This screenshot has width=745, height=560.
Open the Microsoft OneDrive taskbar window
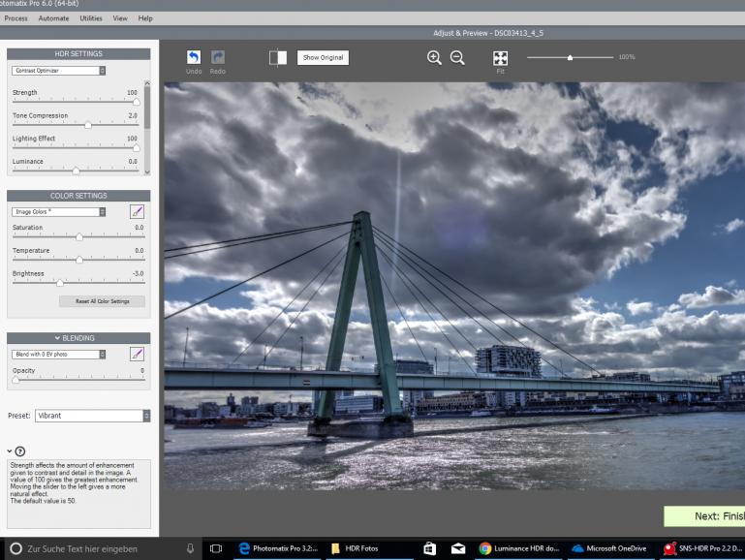(609, 548)
